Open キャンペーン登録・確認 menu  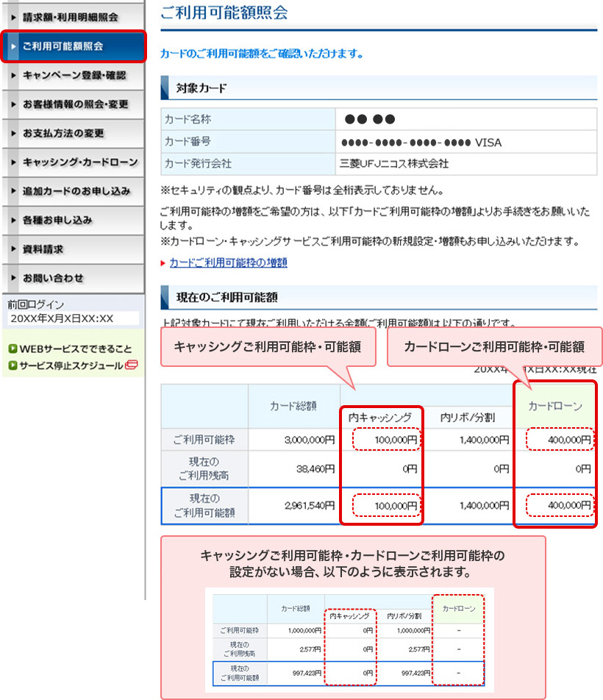click(74, 75)
